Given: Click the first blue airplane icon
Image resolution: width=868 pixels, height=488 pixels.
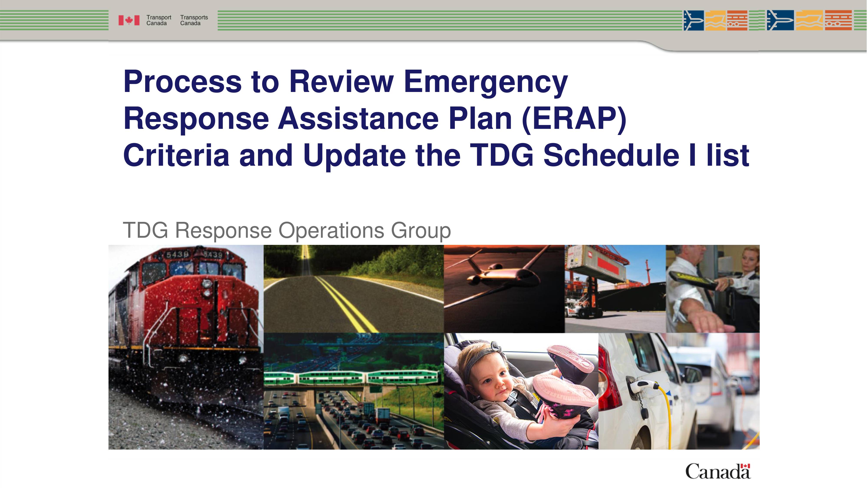Looking at the screenshot, I should coord(694,20).
